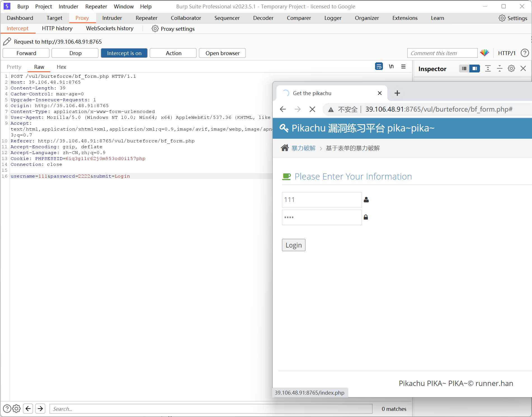
Task: Expand all Inspector sections
Action: (488, 69)
